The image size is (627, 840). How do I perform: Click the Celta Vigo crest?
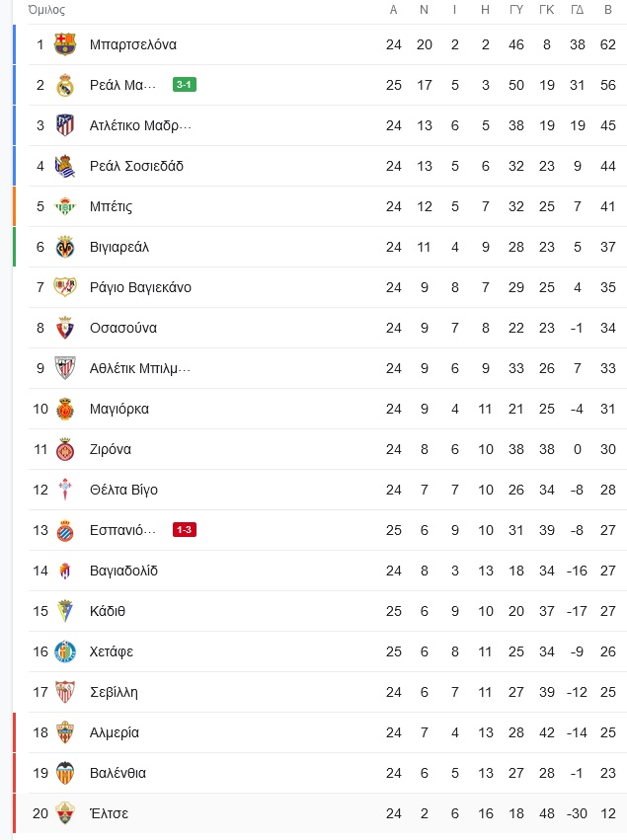coord(65,490)
